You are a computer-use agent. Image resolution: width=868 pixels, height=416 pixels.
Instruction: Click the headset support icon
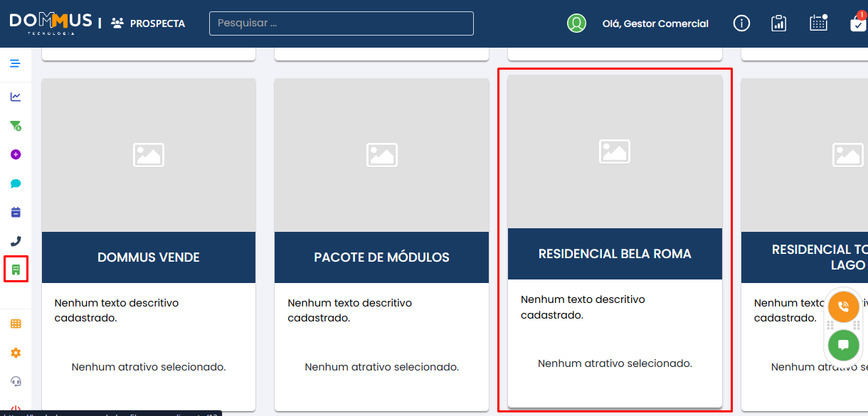click(x=16, y=381)
